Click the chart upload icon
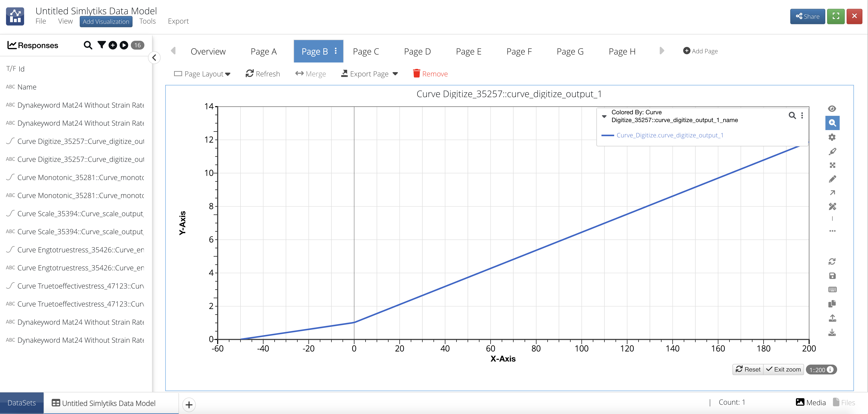Viewport: 868px width, 414px height. pyautogui.click(x=832, y=318)
